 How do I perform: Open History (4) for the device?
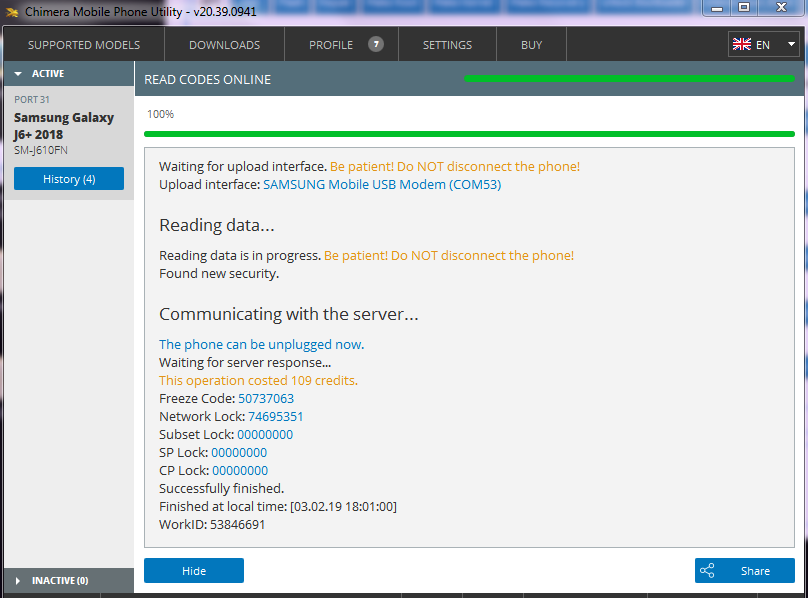(69, 179)
